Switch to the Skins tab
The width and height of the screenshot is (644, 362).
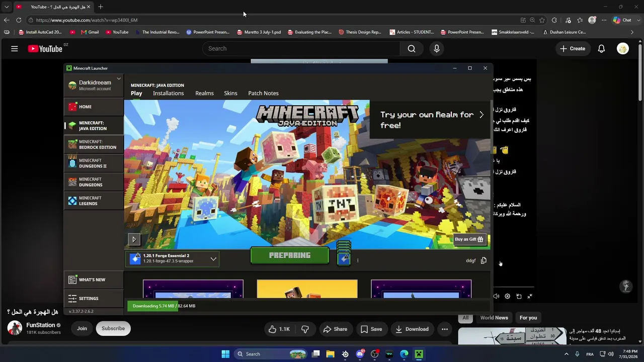click(230, 93)
